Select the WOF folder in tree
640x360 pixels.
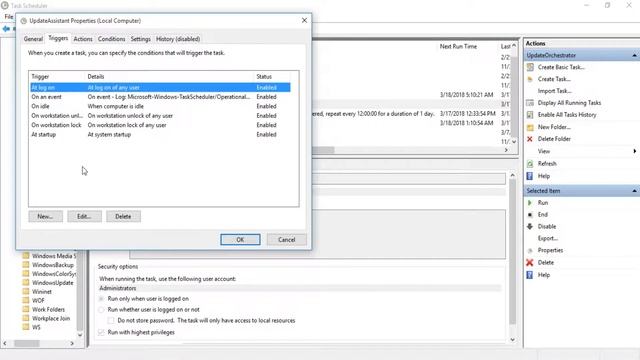pyautogui.click(x=38, y=300)
